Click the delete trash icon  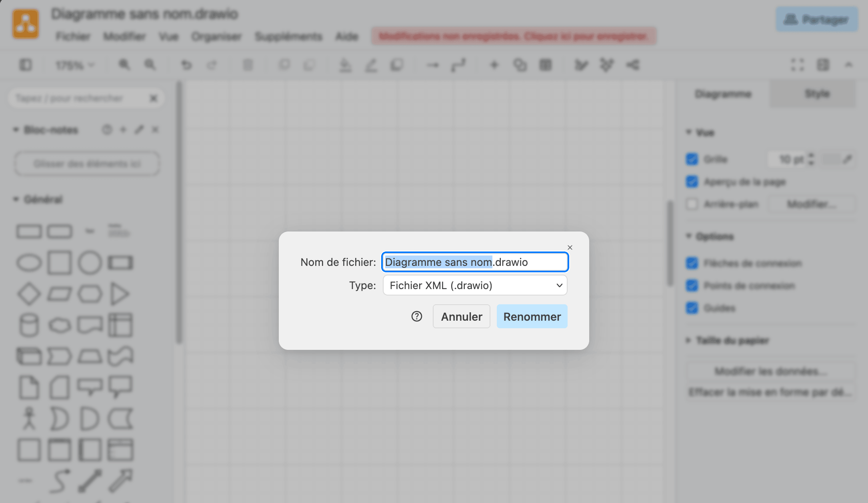pyautogui.click(x=248, y=65)
